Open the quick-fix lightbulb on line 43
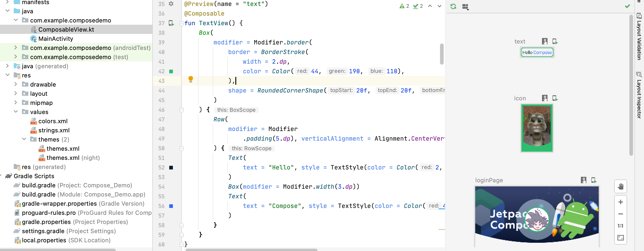 pos(191,79)
